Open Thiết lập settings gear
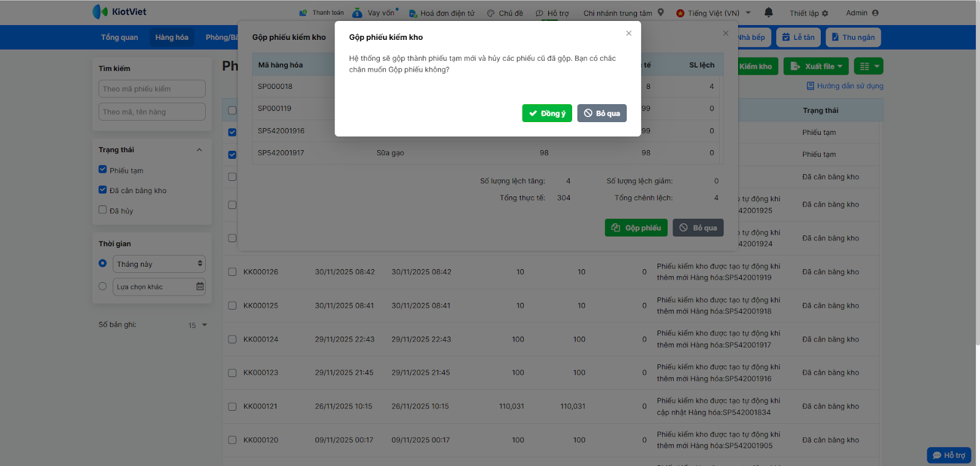The height and width of the screenshot is (466, 980). [x=809, y=13]
